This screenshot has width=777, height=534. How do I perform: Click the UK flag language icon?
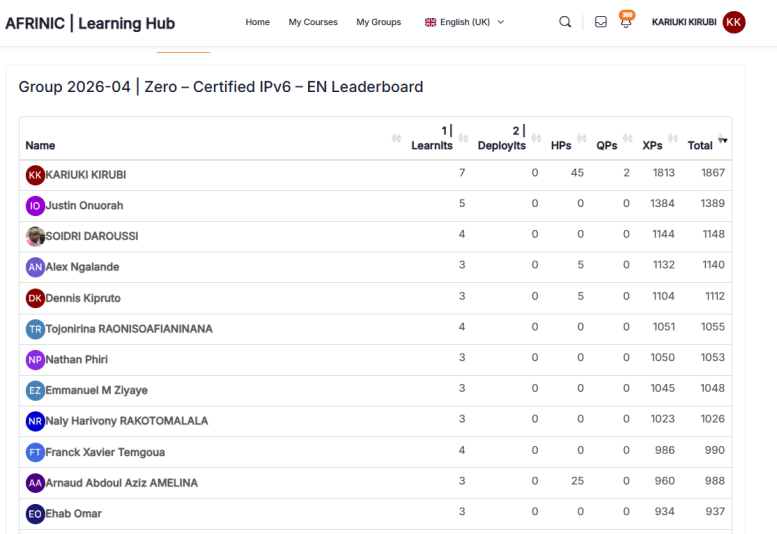click(430, 22)
